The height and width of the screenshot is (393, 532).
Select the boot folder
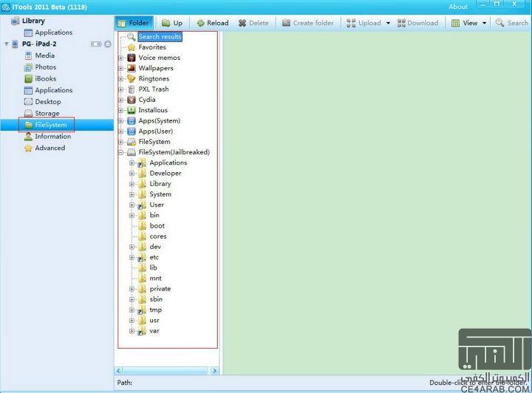click(157, 226)
